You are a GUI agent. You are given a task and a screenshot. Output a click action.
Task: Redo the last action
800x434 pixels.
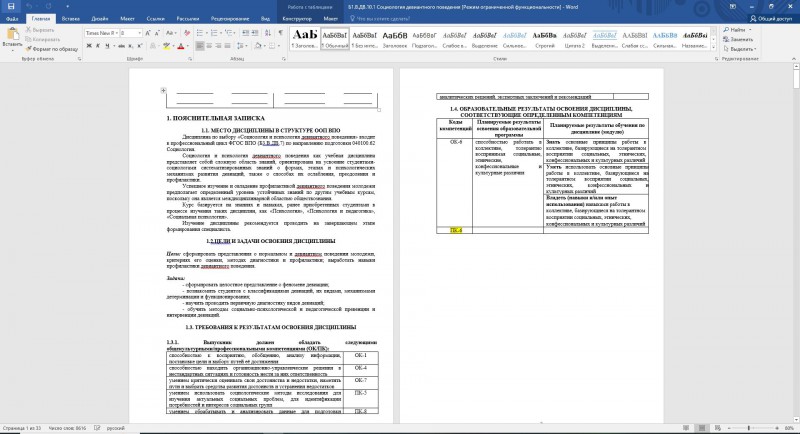tap(49, 7)
